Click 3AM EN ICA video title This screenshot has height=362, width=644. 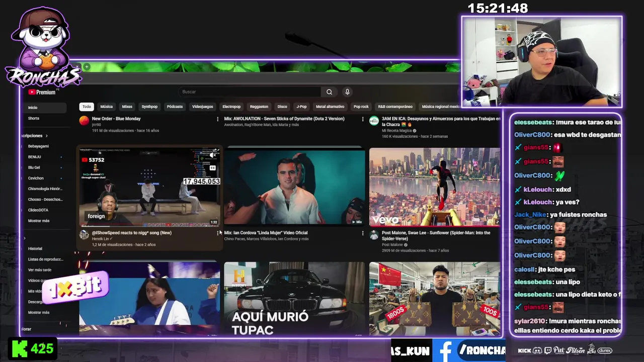tap(441, 121)
